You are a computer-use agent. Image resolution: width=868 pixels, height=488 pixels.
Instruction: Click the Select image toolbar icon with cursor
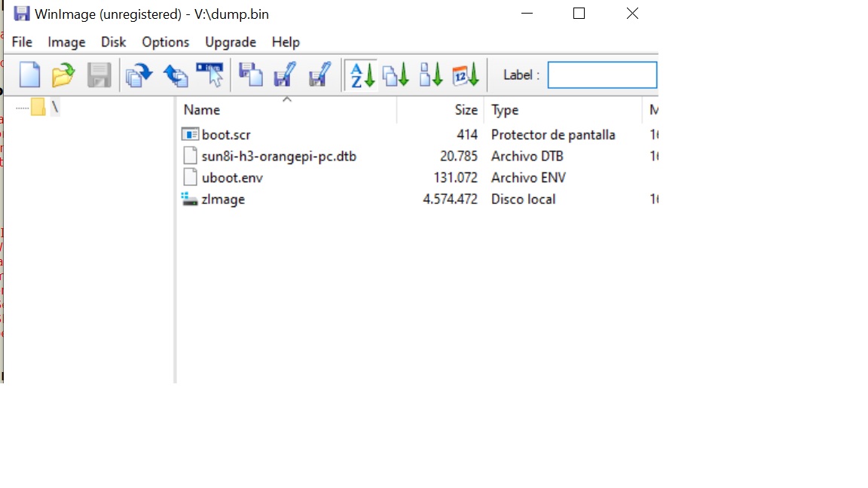[209, 75]
